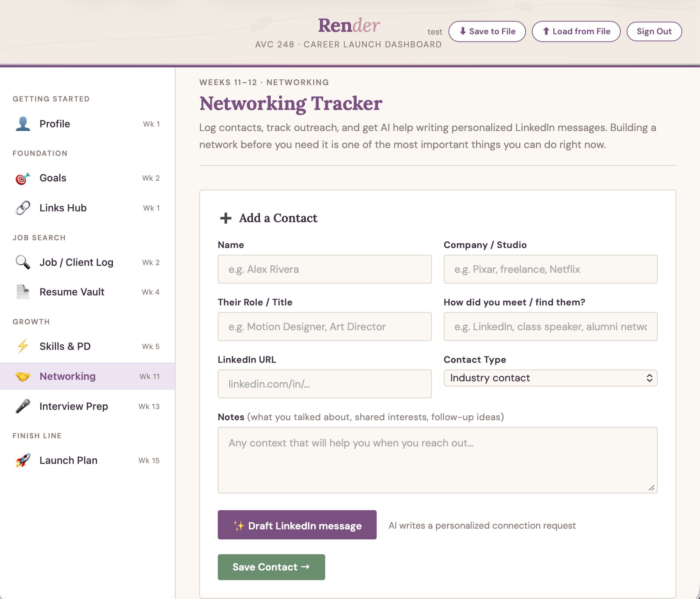This screenshot has width=700, height=599.
Task: Click inside the Notes text area
Action: 437,460
